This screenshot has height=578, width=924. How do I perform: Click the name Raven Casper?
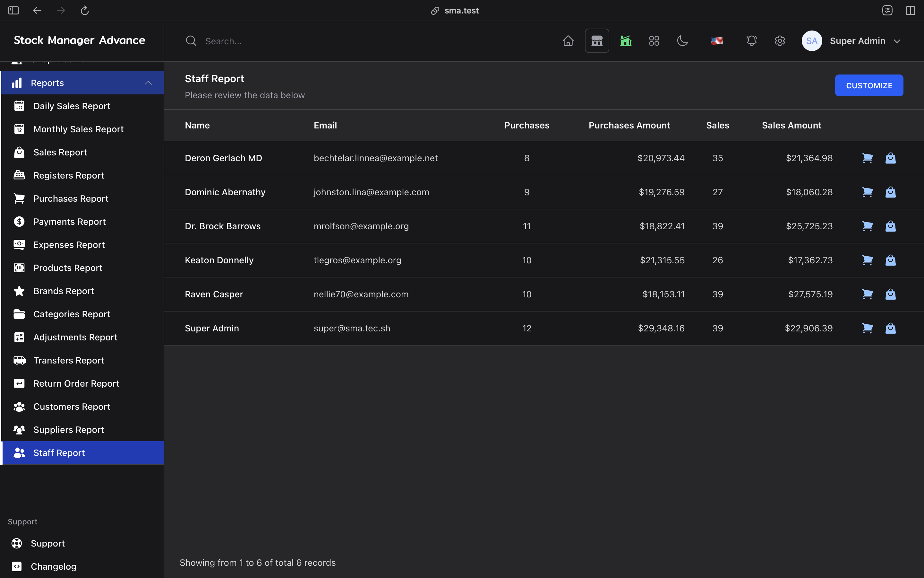(x=214, y=294)
